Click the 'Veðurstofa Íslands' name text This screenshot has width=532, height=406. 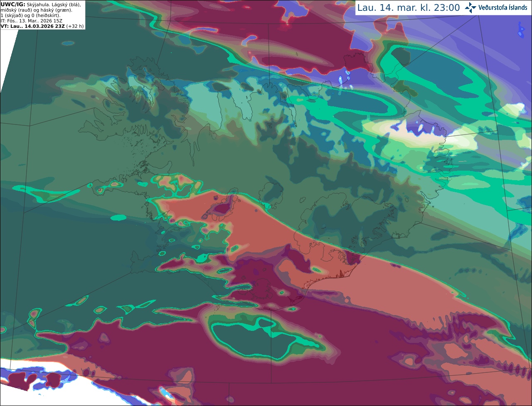click(x=503, y=7)
